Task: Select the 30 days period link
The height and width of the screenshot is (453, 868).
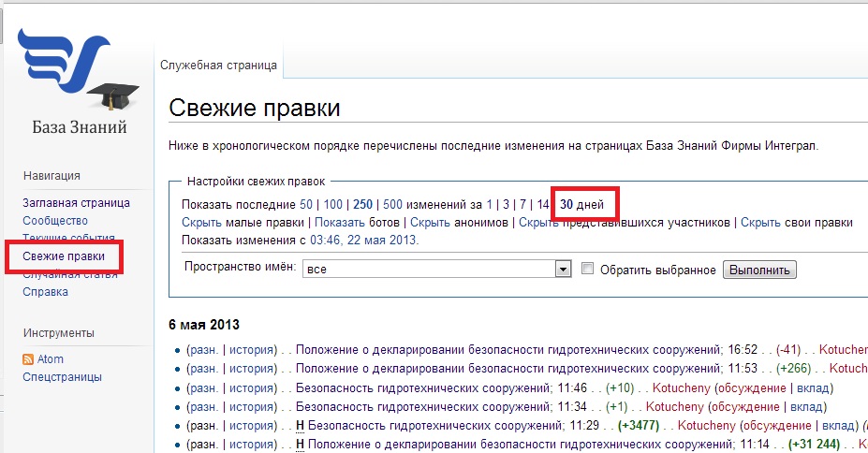Action: (x=566, y=204)
